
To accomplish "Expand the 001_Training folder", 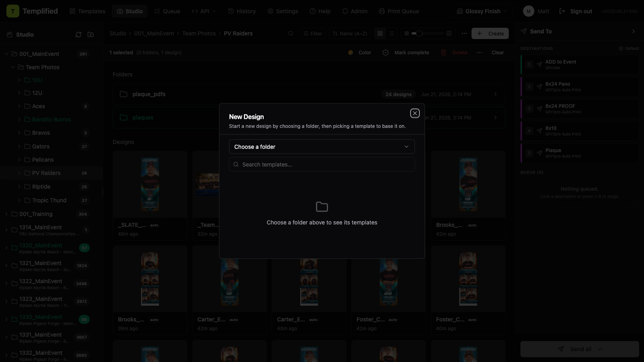I will point(6,214).
